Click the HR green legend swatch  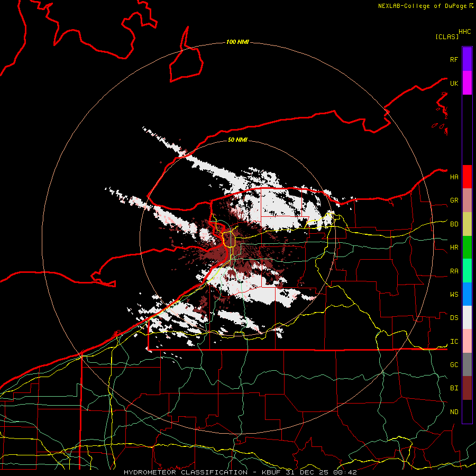[467, 248]
